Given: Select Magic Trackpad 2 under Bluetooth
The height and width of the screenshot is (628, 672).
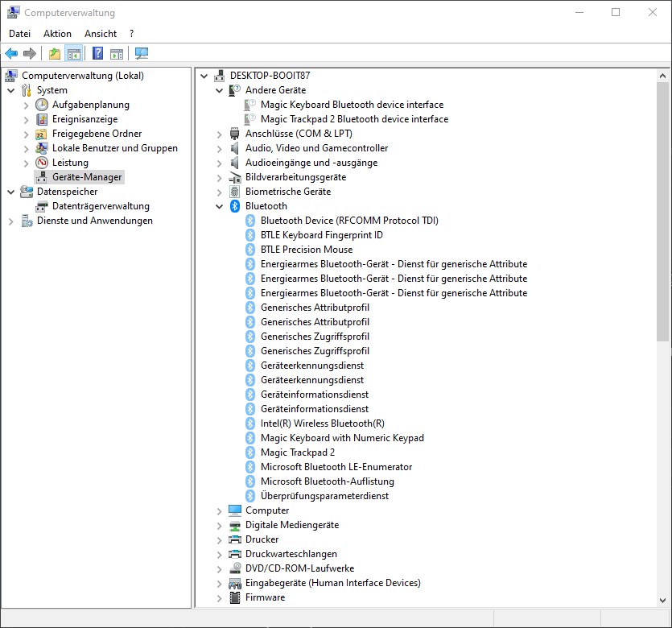Looking at the screenshot, I should tap(298, 452).
